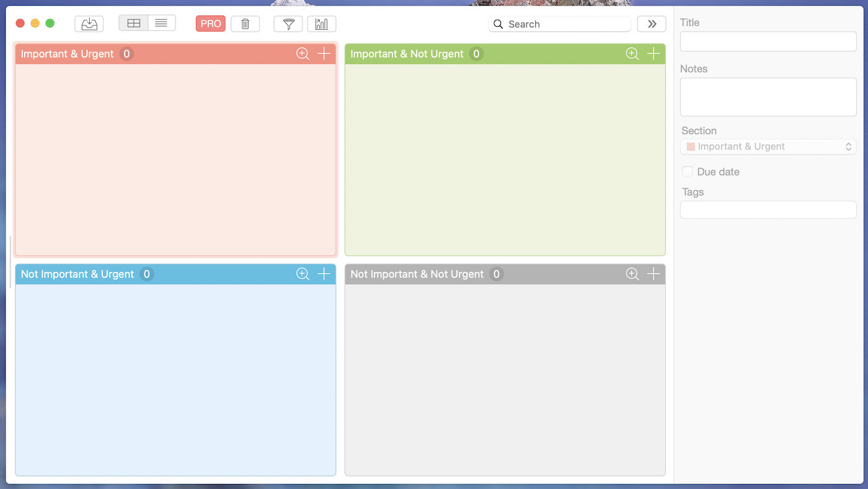Expand the Search field with the magnifier

pos(498,24)
